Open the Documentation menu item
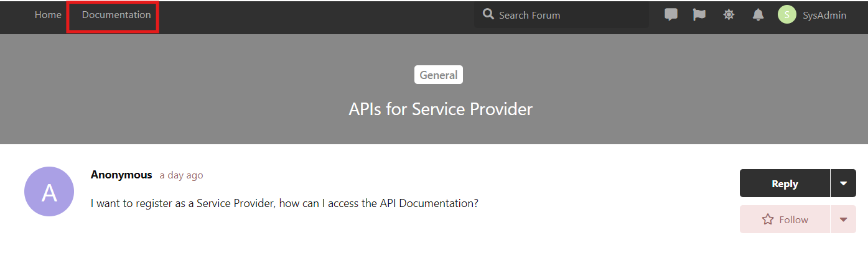Image resolution: width=868 pixels, height=258 pixels. click(116, 15)
